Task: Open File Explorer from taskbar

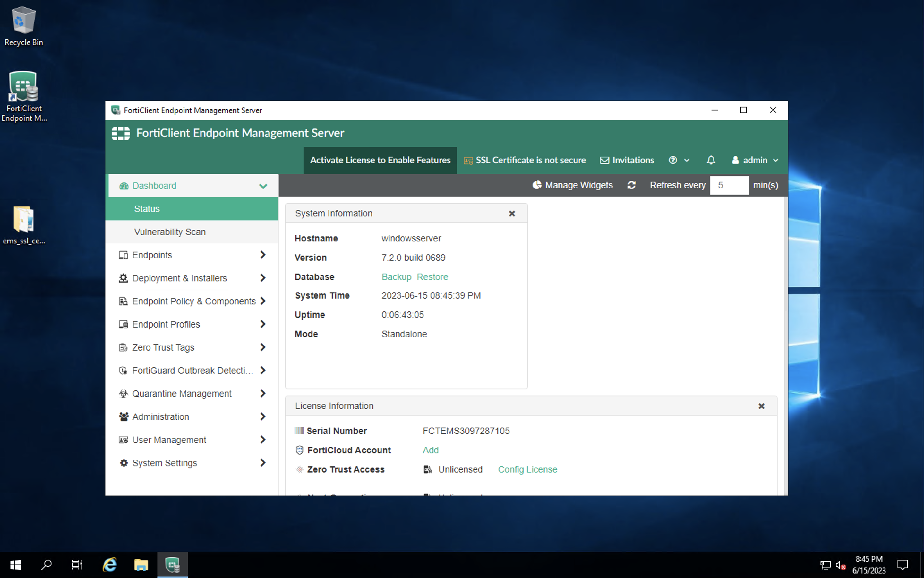Action: [141, 565]
